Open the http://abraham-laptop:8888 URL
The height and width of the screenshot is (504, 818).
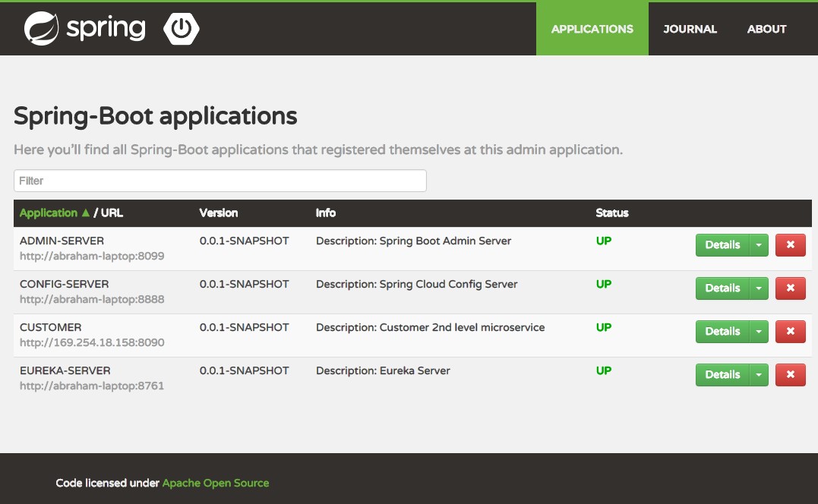92,299
